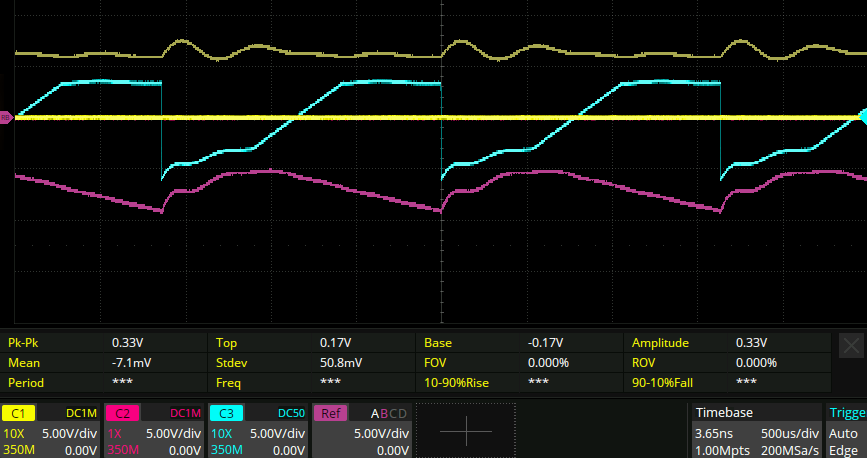Select the Amplitude measurement entry

click(x=660, y=342)
